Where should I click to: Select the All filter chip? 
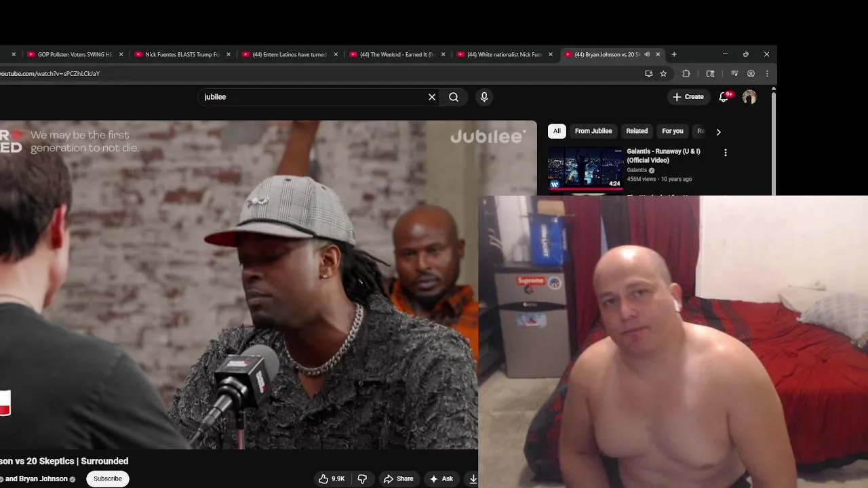click(x=557, y=131)
